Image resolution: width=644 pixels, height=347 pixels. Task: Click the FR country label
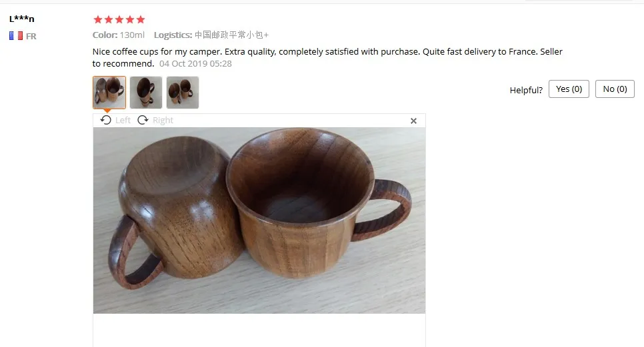[x=31, y=36]
